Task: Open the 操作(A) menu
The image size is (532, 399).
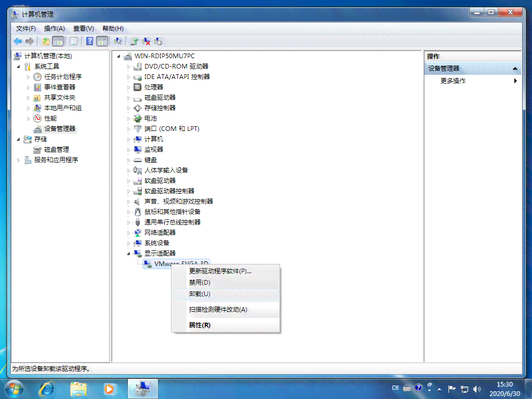Action: tap(54, 29)
